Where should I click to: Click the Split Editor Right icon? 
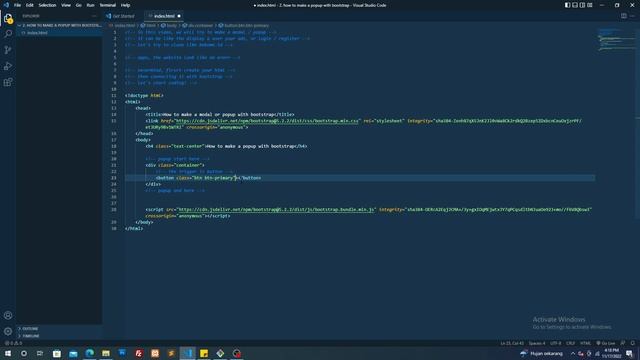[624, 16]
